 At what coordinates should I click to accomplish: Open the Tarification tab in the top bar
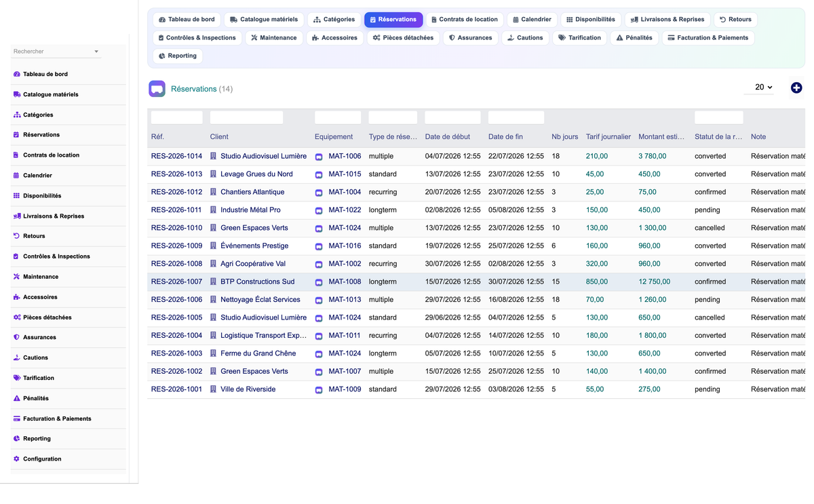pyautogui.click(x=579, y=38)
